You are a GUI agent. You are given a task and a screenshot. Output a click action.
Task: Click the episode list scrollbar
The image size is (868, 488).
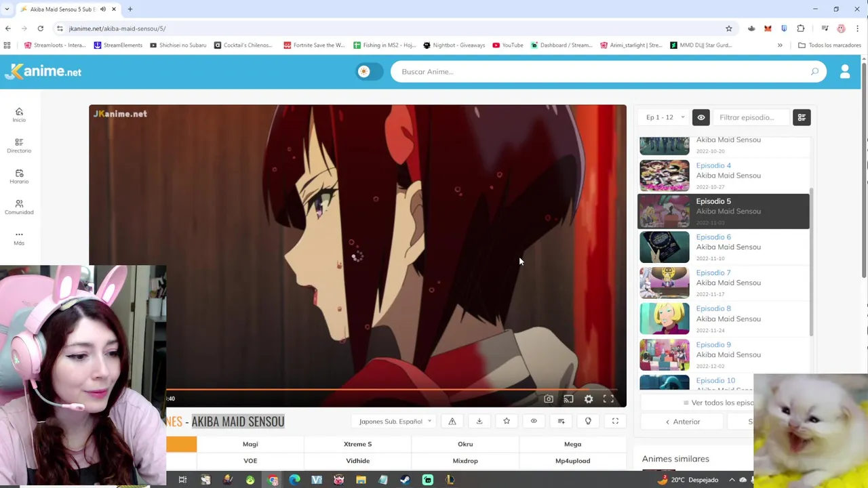click(x=810, y=263)
